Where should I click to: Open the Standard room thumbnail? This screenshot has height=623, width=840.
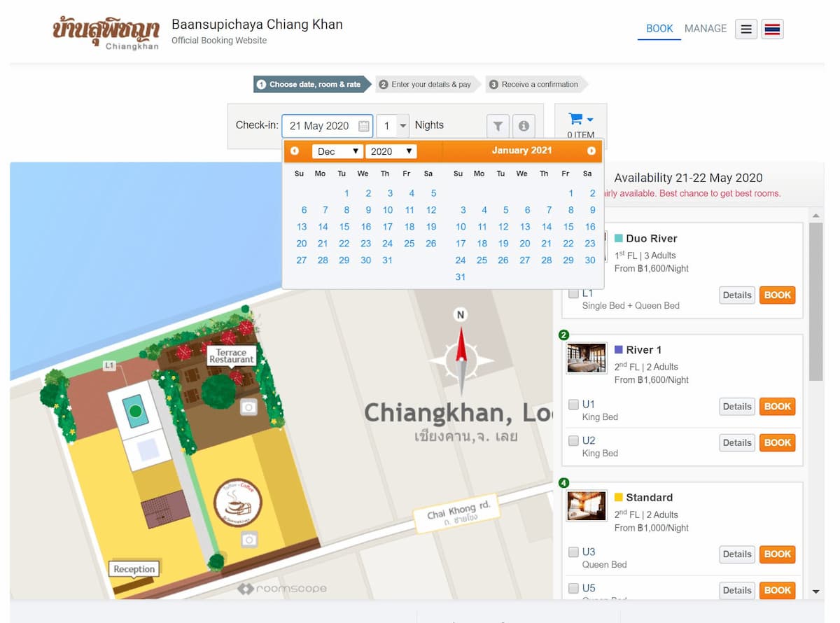coord(587,506)
